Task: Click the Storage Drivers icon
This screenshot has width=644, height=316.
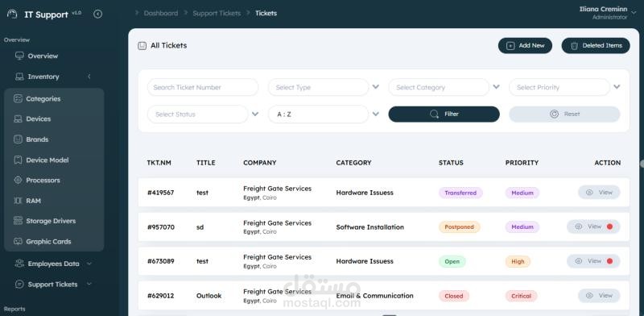Action: click(x=18, y=221)
